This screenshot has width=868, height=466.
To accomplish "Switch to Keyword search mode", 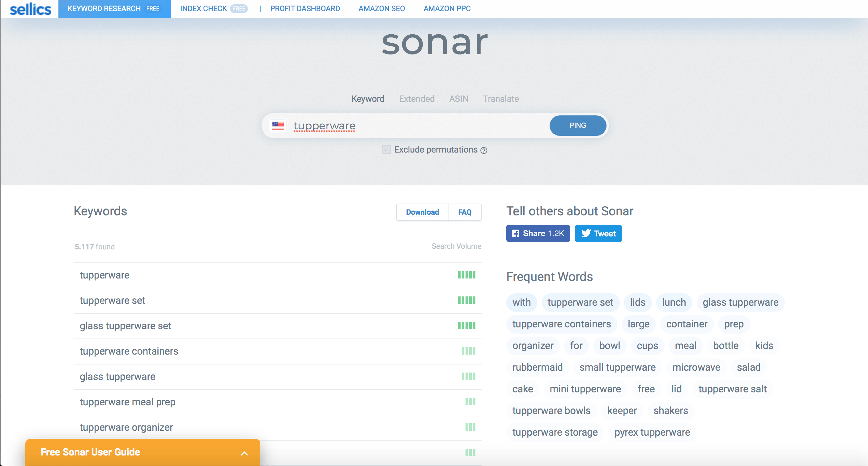I will click(368, 99).
